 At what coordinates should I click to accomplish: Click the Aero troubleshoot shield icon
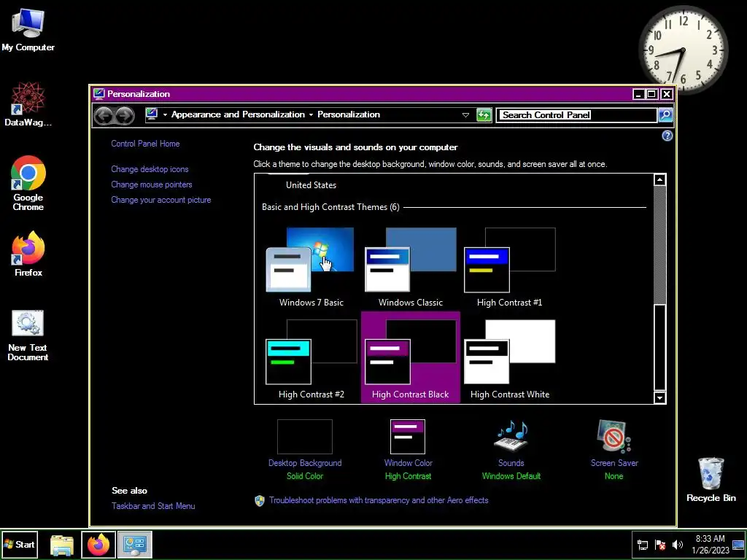coord(260,500)
